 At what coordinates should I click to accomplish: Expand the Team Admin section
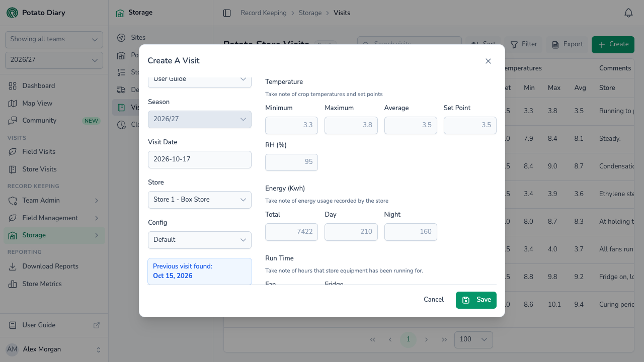(x=54, y=201)
